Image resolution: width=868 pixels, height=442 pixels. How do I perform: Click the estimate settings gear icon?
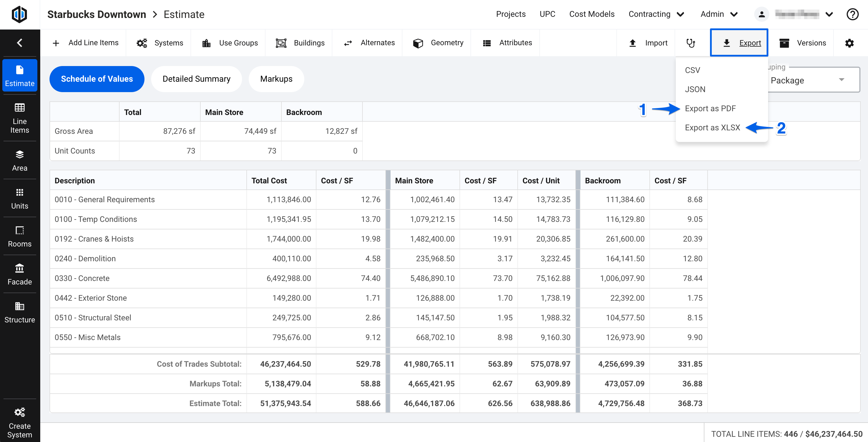(849, 43)
